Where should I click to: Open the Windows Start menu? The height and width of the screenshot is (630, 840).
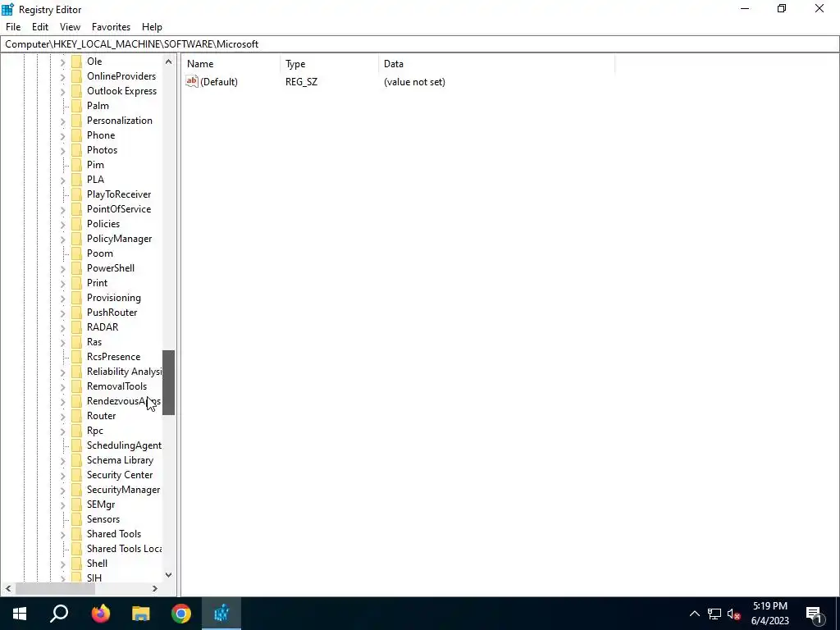[20, 614]
